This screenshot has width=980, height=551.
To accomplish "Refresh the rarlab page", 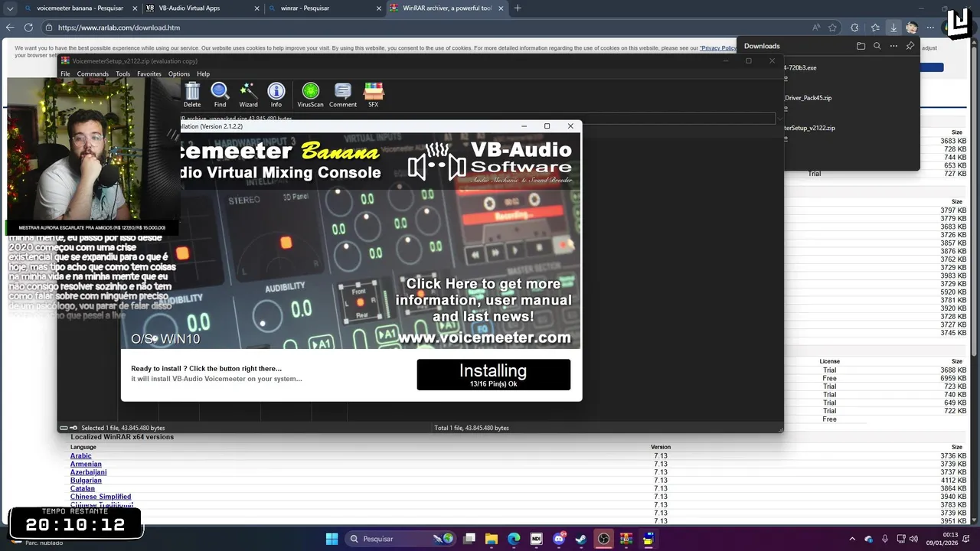I will [x=28, y=28].
